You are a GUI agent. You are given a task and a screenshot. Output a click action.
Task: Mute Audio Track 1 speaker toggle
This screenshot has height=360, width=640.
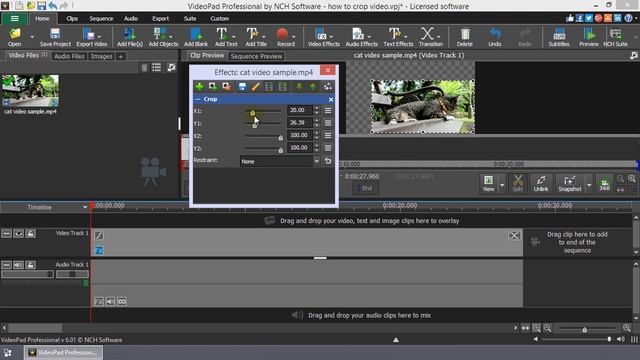click(x=19, y=265)
